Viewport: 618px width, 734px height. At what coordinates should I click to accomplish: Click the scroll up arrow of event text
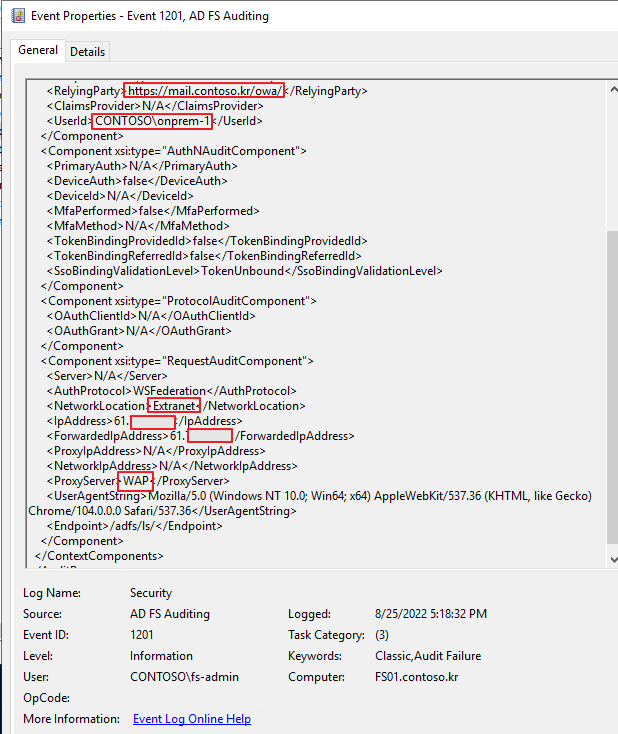[613, 89]
